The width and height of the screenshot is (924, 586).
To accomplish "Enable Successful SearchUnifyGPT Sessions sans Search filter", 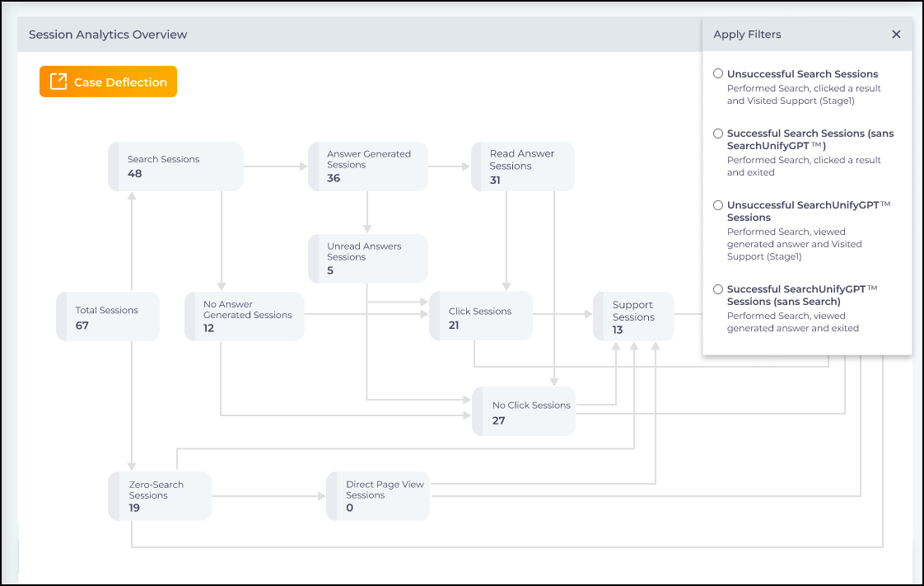I will (718, 289).
